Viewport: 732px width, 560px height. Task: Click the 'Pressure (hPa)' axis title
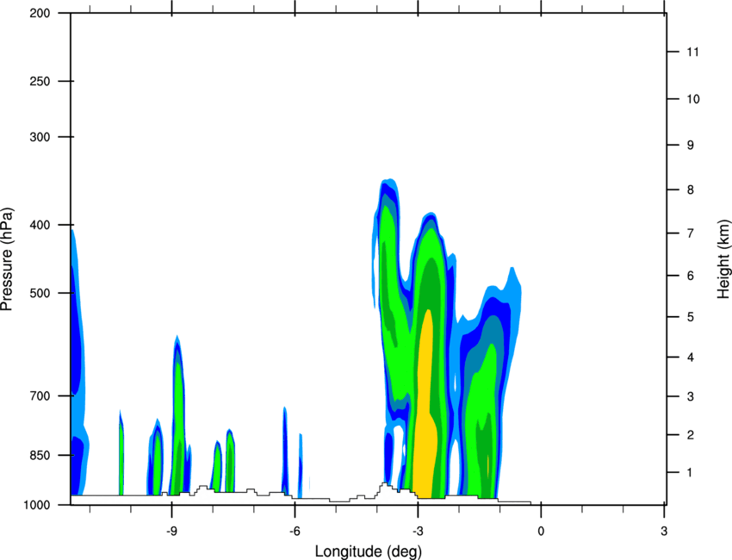7,259
